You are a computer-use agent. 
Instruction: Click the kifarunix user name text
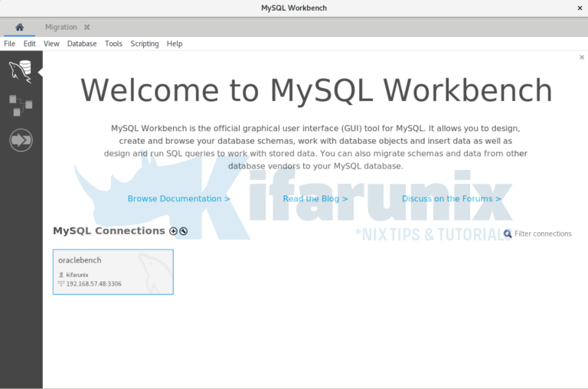(77, 275)
